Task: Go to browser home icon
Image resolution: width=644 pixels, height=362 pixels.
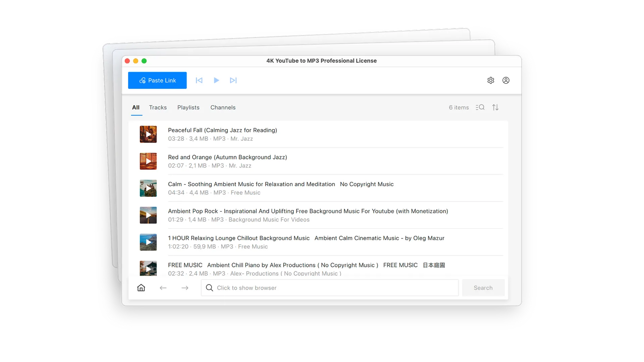Action: coord(141,288)
